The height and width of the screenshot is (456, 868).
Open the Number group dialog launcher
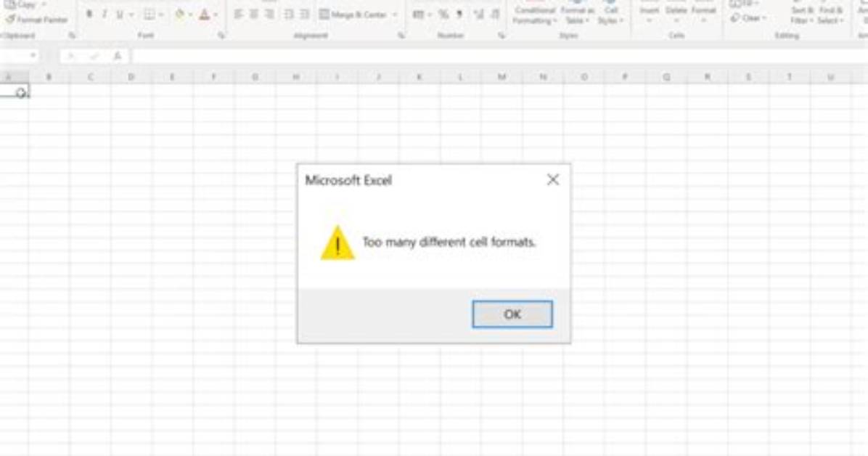point(501,36)
